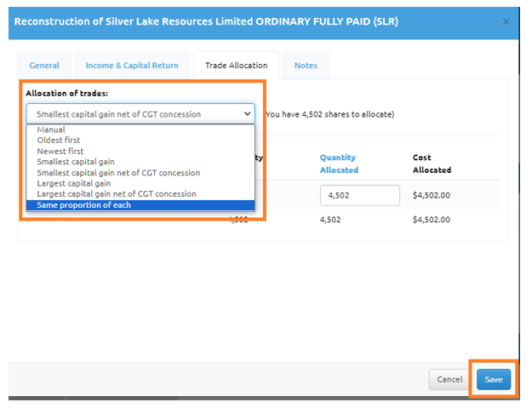Click the Cost Allocated column header

pyautogui.click(x=432, y=164)
